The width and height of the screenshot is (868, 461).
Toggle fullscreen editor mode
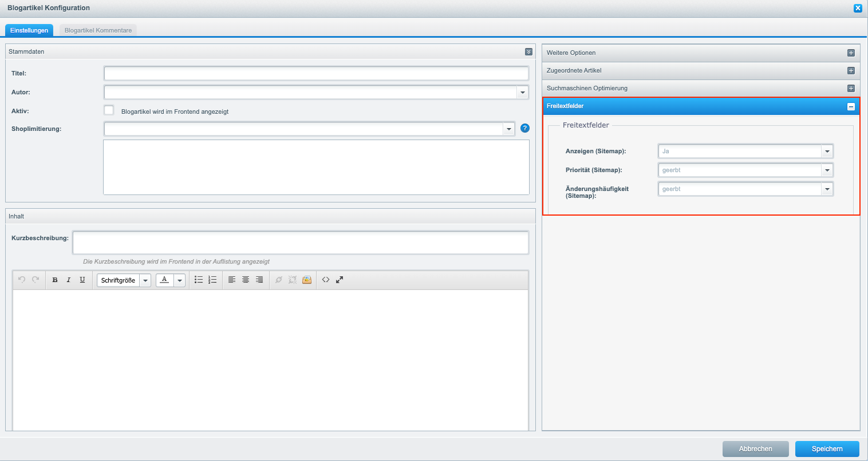point(340,280)
